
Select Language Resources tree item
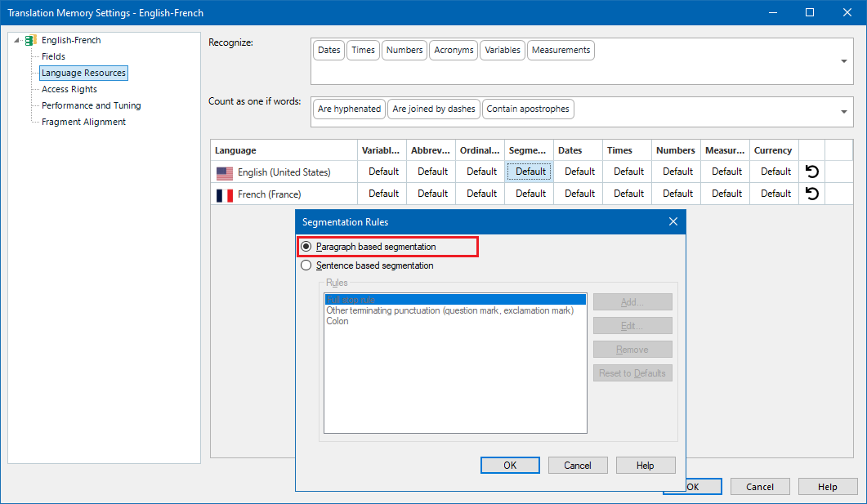(x=83, y=73)
